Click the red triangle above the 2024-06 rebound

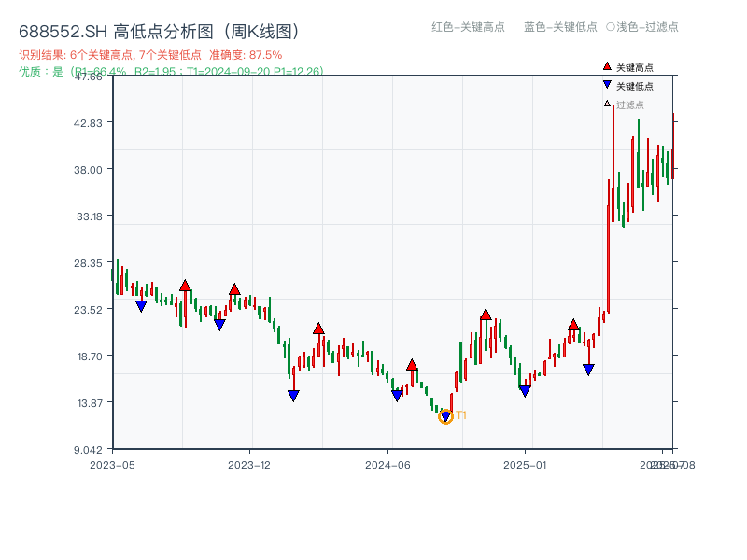[412, 365]
